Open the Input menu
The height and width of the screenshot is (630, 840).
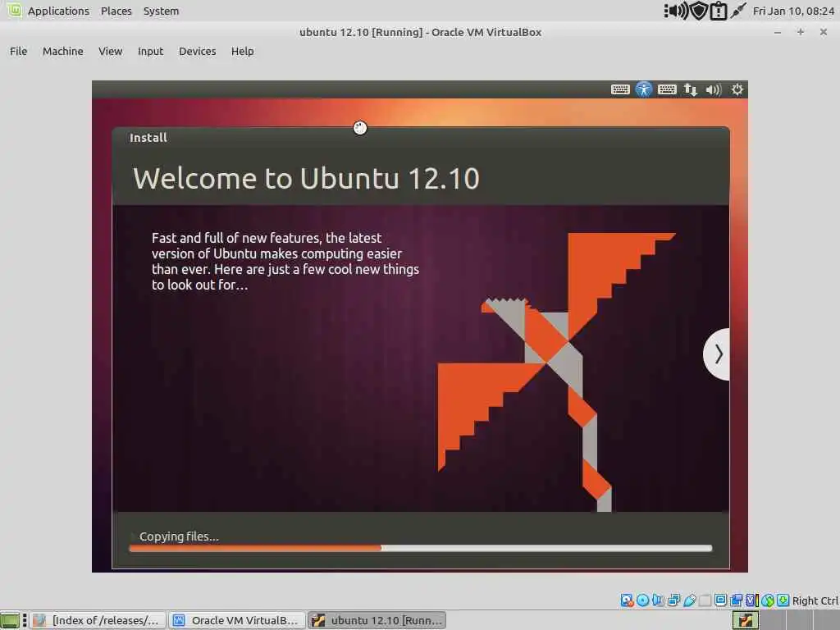(150, 52)
